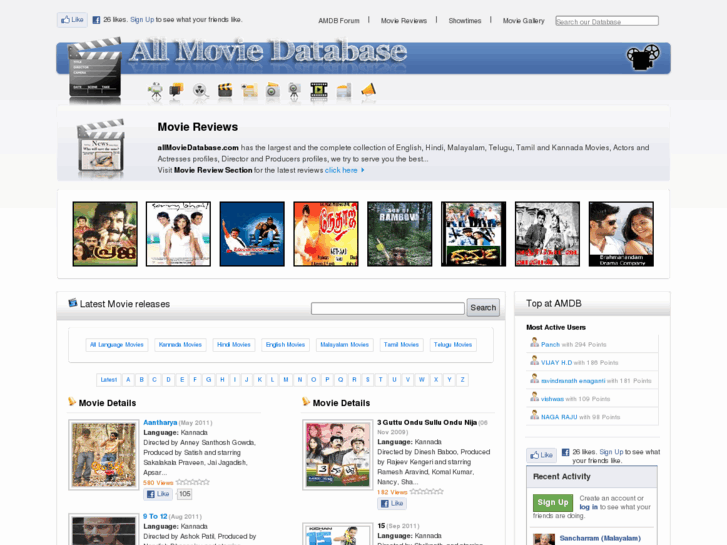Click the camera-on-tripod toolbar icon
Screen dimensions: 727x545
point(294,90)
